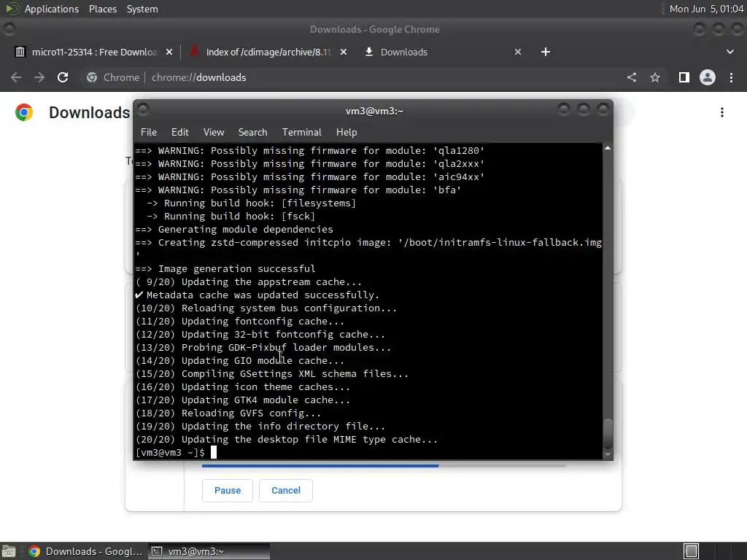
Task: Open the terminal View menu
Action: (x=214, y=133)
